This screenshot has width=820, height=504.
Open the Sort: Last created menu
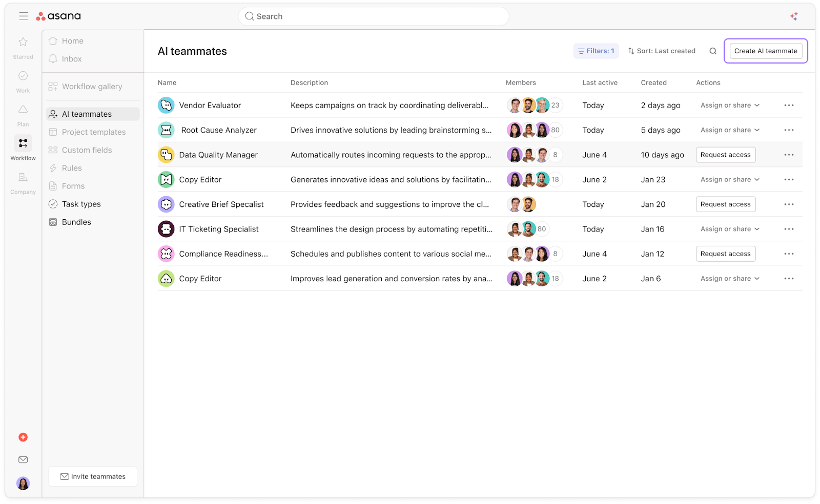[662, 51]
